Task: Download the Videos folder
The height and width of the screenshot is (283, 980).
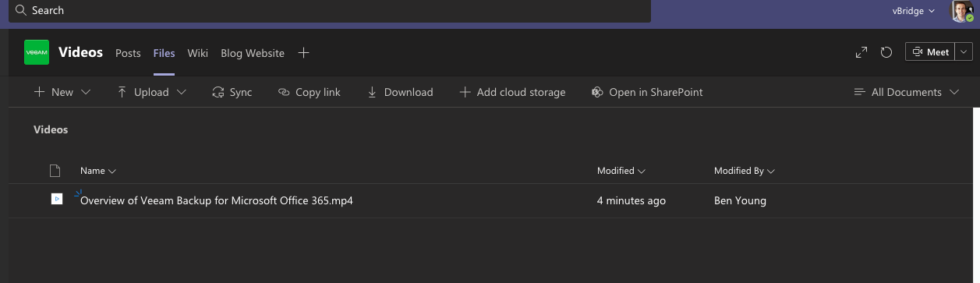Action: point(400,92)
